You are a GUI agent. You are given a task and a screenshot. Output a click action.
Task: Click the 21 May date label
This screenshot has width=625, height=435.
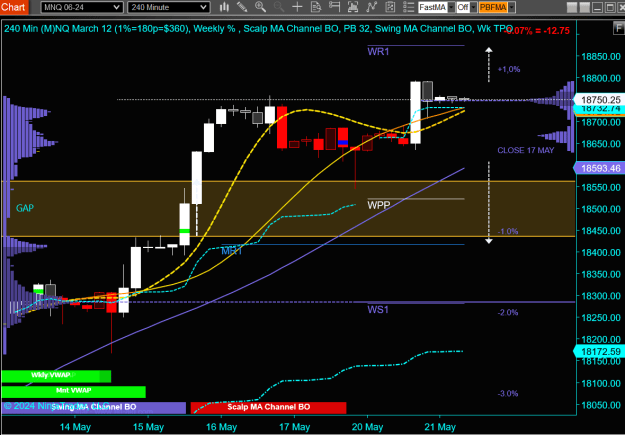pos(440,427)
